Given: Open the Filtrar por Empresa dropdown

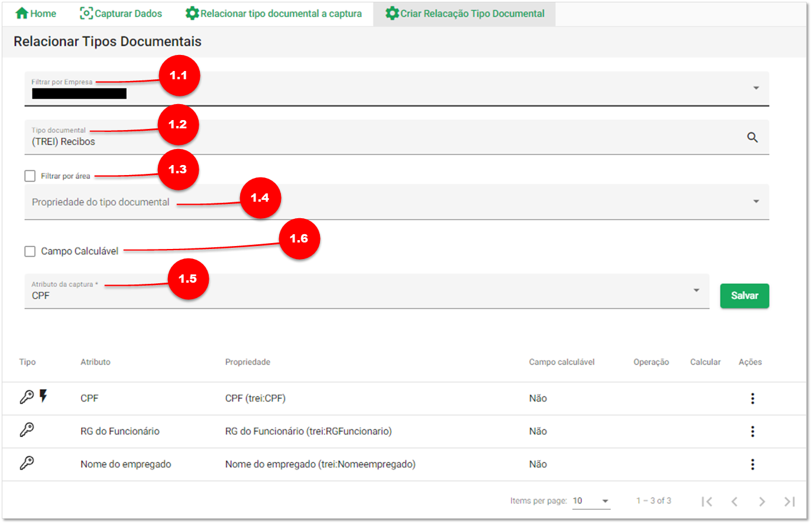Looking at the screenshot, I should 396,89.
